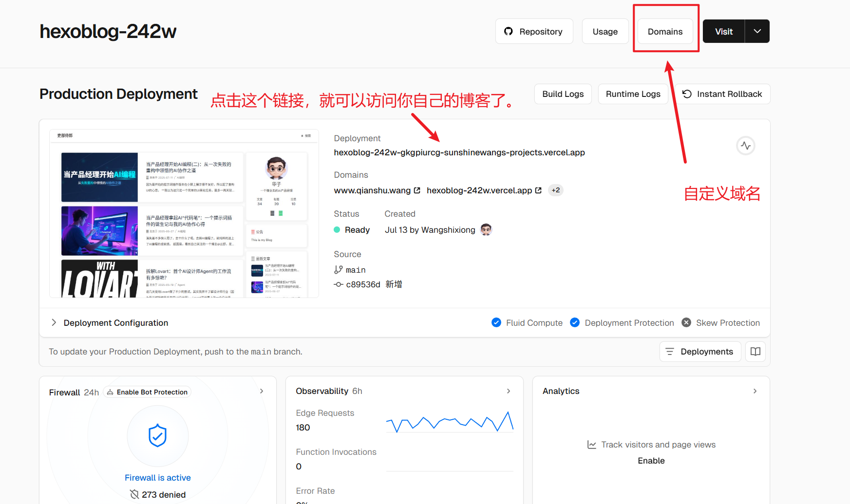This screenshot has width=850, height=504.
Task: Click Deployment Protection checked status
Action: click(622, 323)
